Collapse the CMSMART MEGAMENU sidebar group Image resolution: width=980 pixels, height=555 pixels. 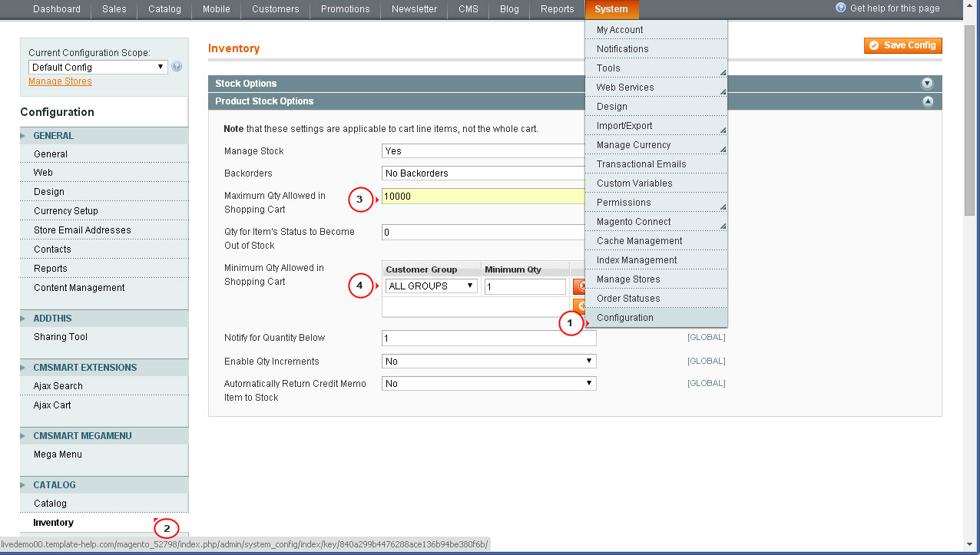[104, 436]
